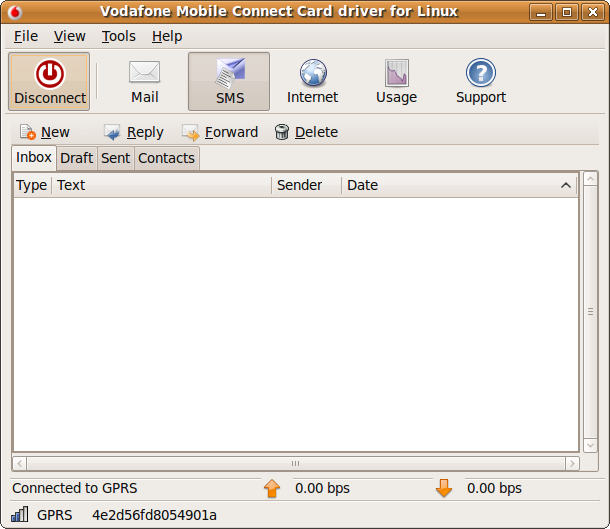Sort by Sender column header
The image size is (610, 529).
pos(307,185)
